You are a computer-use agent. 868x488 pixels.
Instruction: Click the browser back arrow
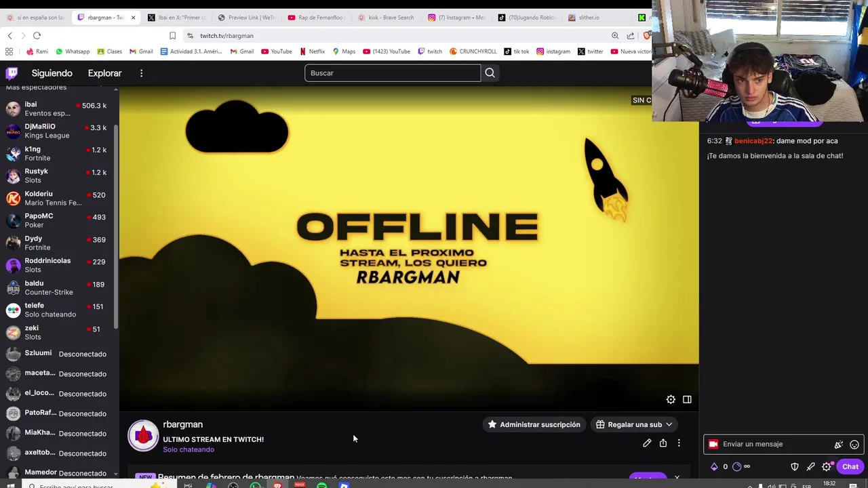[x=9, y=35]
